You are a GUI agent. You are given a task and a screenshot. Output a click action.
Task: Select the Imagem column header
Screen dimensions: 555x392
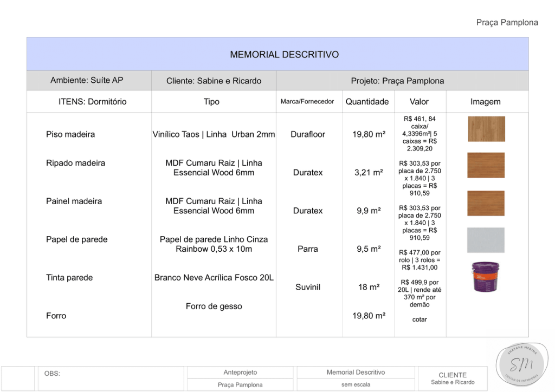485,102
